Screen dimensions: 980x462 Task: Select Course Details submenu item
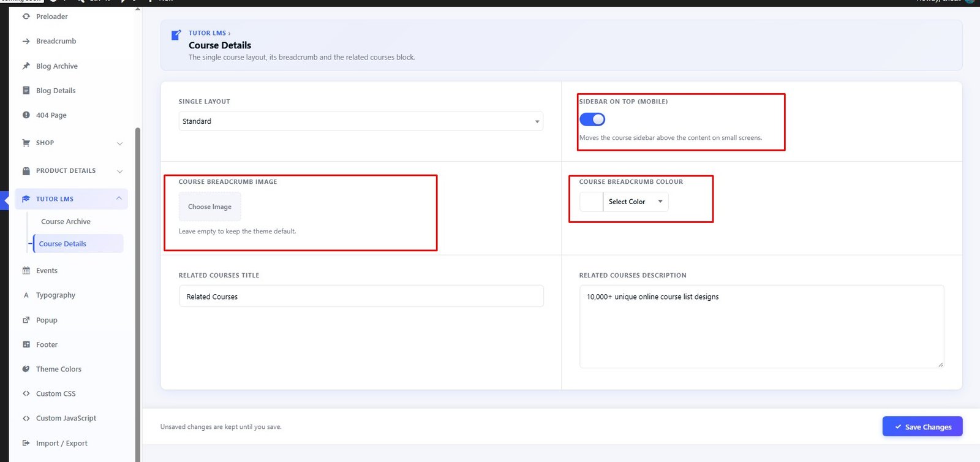pyautogui.click(x=78, y=243)
